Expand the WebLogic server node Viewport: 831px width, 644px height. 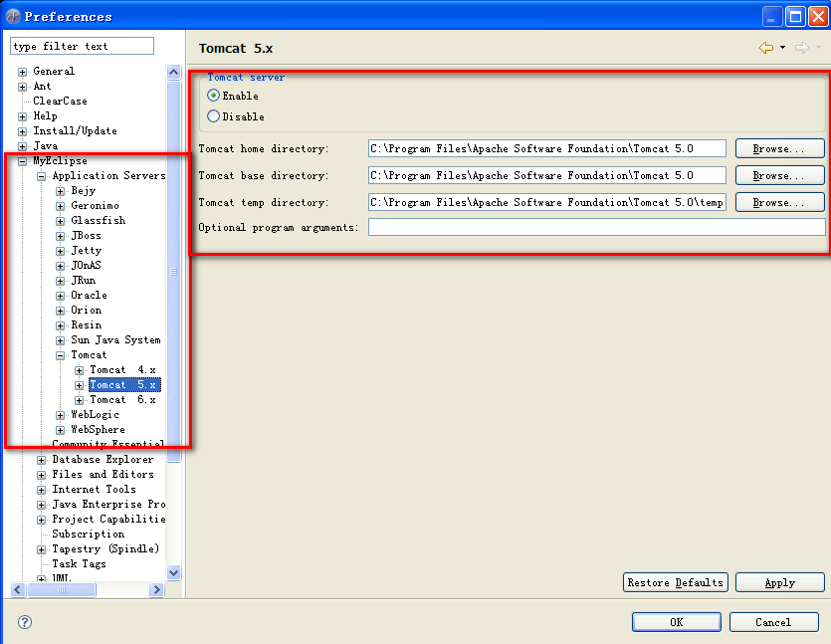point(61,415)
